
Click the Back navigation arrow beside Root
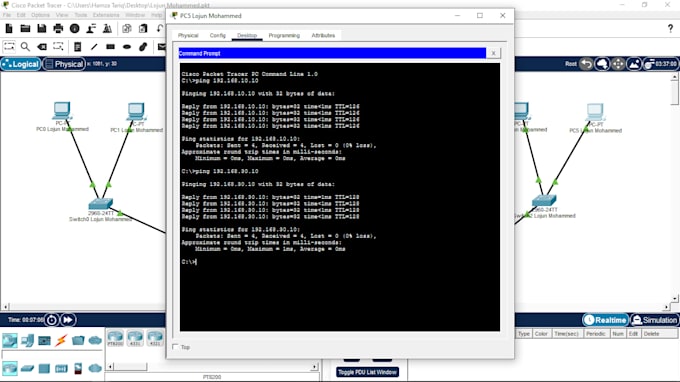coord(586,64)
